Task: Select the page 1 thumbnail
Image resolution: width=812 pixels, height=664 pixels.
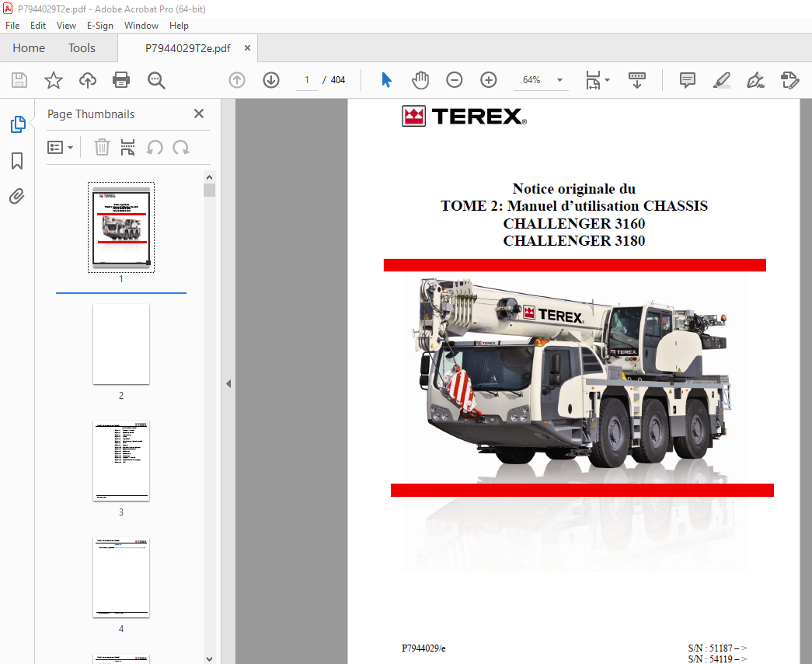Action: [121, 228]
